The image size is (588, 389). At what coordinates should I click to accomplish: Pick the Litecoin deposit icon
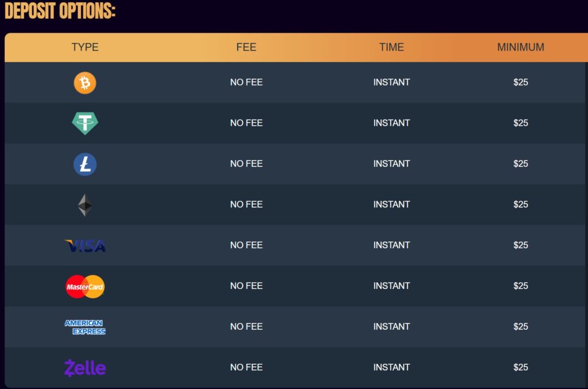click(x=85, y=164)
